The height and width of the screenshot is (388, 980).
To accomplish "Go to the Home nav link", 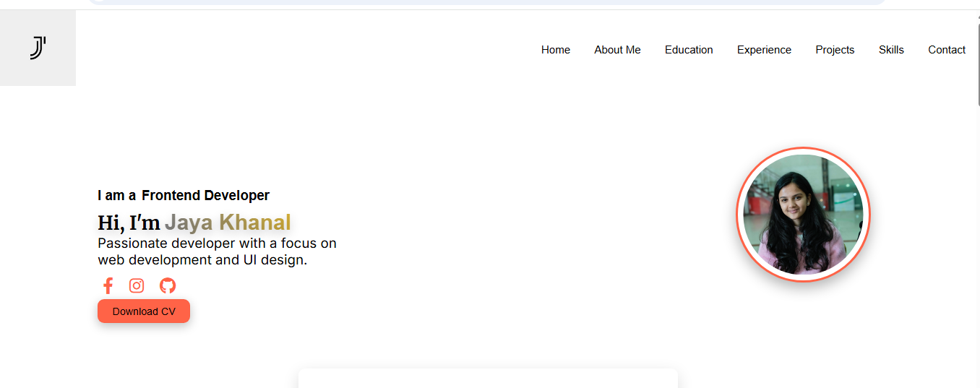I will (555, 50).
